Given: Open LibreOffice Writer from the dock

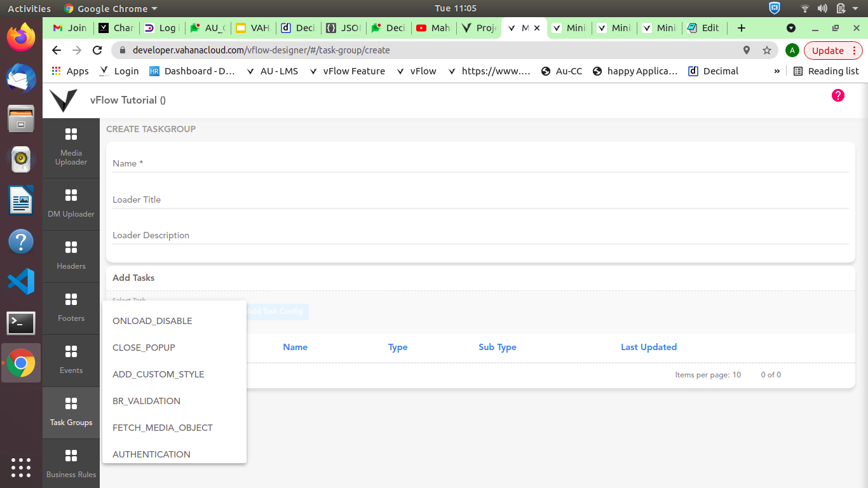Looking at the screenshot, I should pyautogui.click(x=21, y=200).
